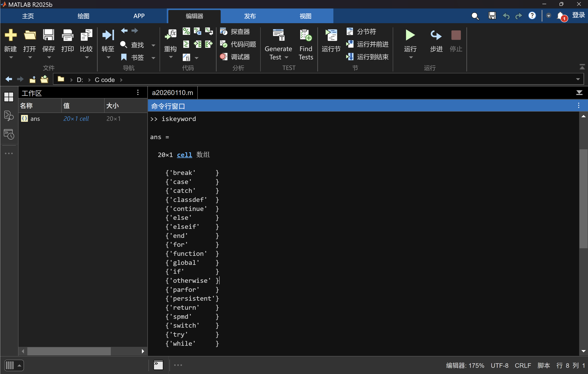The width and height of the screenshot is (588, 374).
Task: Click the Find Tests icon
Action: [305, 35]
